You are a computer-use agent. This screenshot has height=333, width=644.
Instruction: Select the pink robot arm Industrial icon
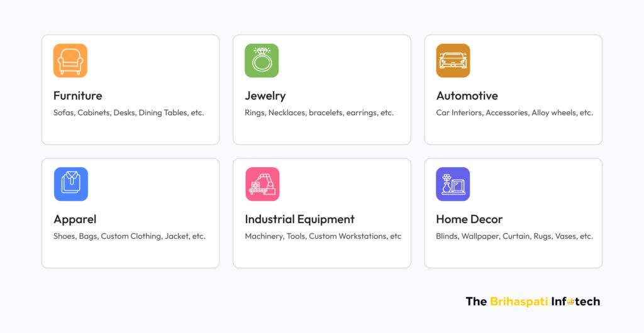click(x=262, y=184)
